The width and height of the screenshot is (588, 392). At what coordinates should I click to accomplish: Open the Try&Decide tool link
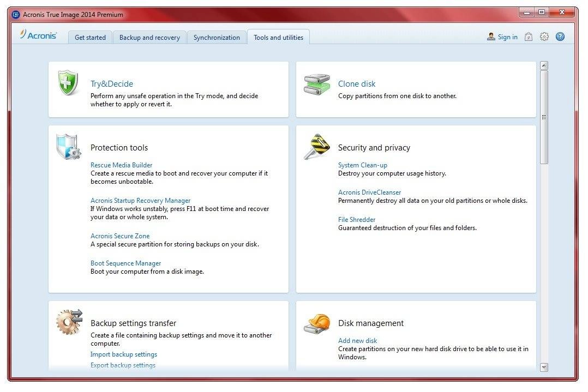click(x=112, y=84)
